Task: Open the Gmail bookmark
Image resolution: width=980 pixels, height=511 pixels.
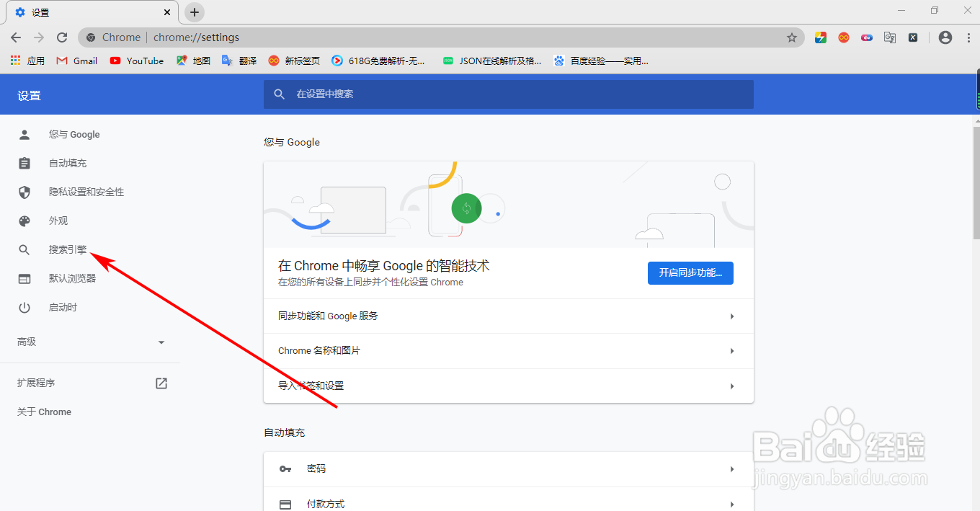Action: pos(76,61)
